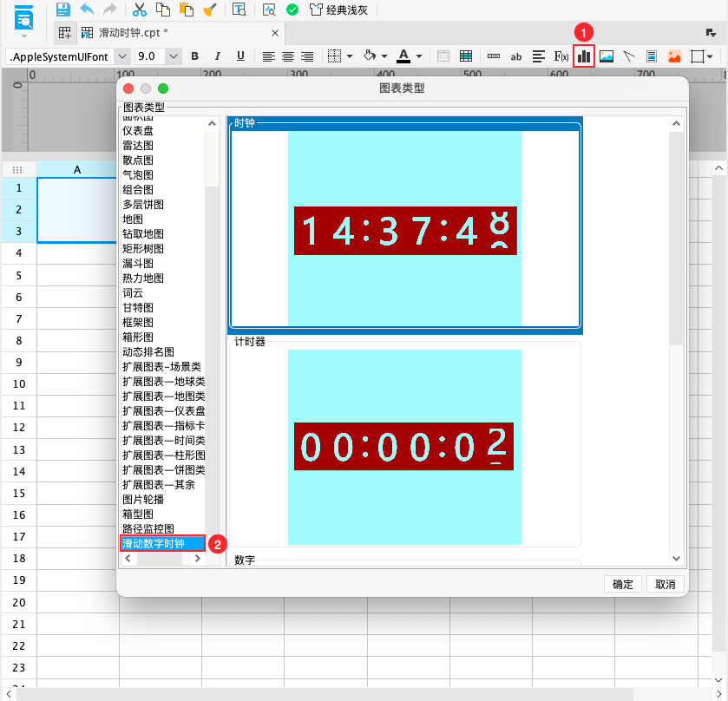Viewport: 728px width, 701px height.
Task: Insert rich text element icon
Action: (x=539, y=56)
